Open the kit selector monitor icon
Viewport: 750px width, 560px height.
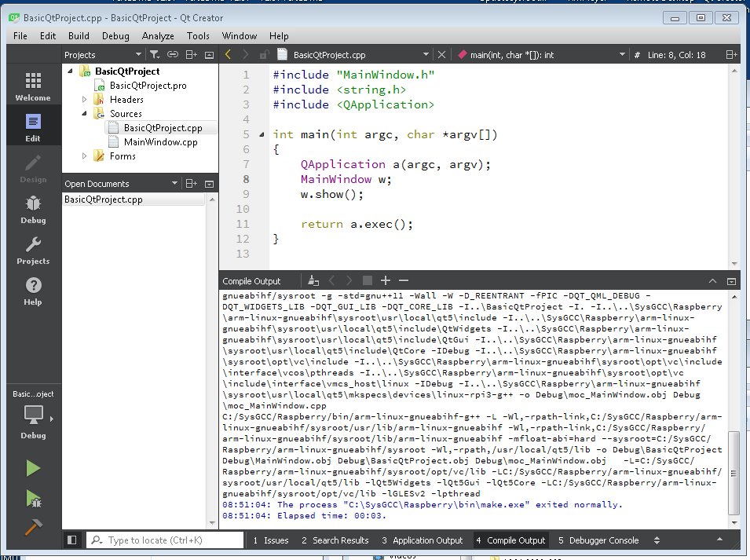pos(34,415)
